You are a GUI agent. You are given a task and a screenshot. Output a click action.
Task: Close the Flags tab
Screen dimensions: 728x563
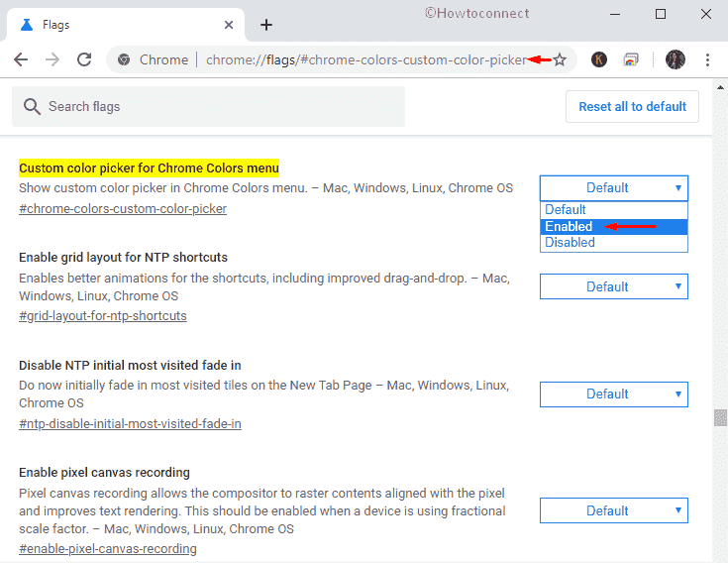[229, 25]
